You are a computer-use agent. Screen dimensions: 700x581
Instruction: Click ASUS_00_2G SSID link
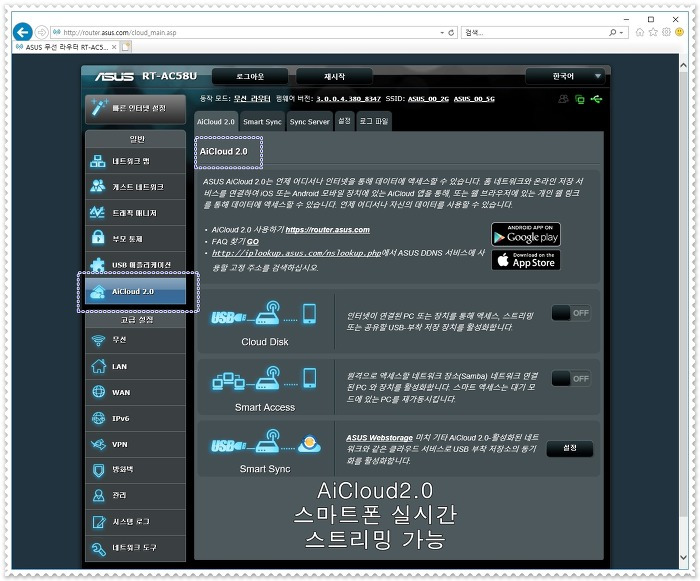[x=428, y=99]
